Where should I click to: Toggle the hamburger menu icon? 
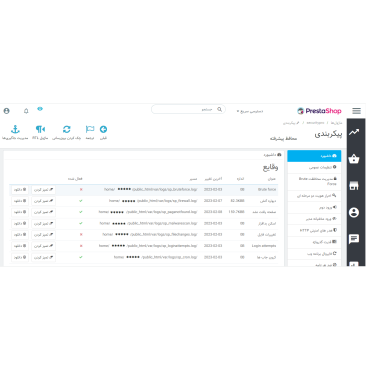coord(356,111)
